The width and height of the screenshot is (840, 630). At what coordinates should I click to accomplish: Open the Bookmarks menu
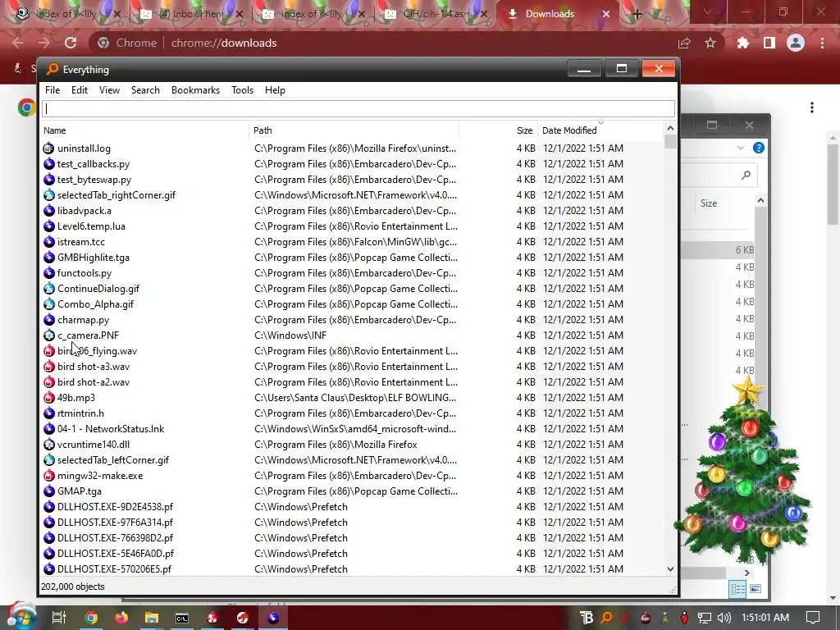click(x=195, y=90)
